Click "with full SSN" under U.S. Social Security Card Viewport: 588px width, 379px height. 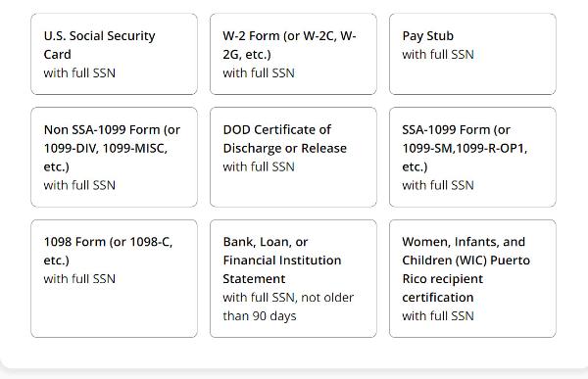pyautogui.click(x=79, y=72)
